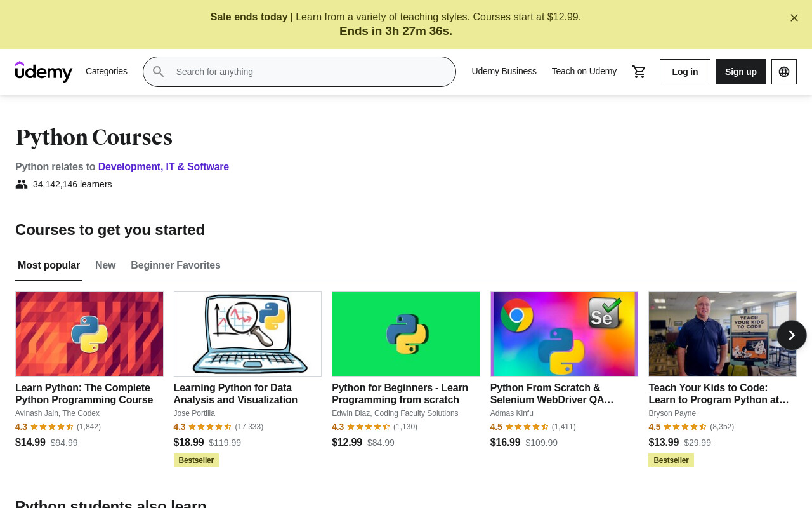This screenshot has height=508, width=812.
Task: Click the Udemy logo
Action: coord(44,72)
